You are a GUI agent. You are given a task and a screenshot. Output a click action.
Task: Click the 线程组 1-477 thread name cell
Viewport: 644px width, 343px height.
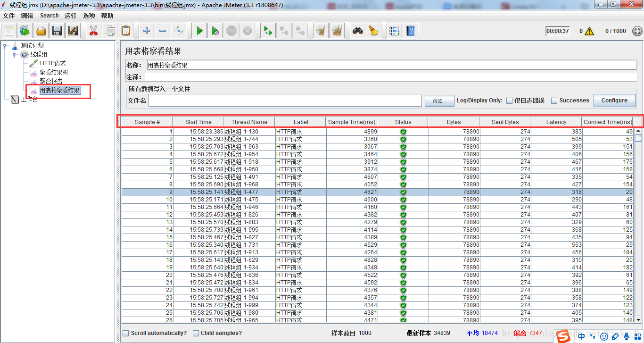click(x=249, y=192)
